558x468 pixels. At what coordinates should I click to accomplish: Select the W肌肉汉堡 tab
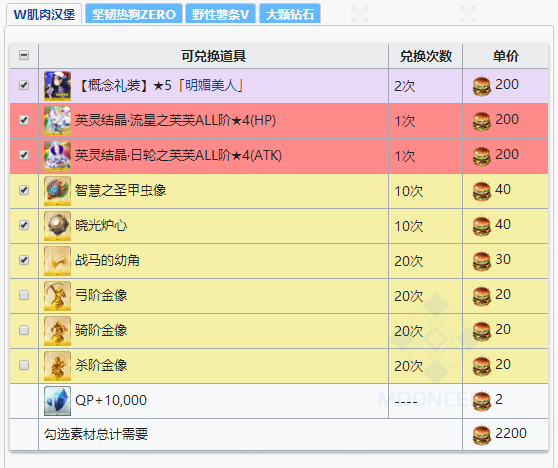[44, 14]
